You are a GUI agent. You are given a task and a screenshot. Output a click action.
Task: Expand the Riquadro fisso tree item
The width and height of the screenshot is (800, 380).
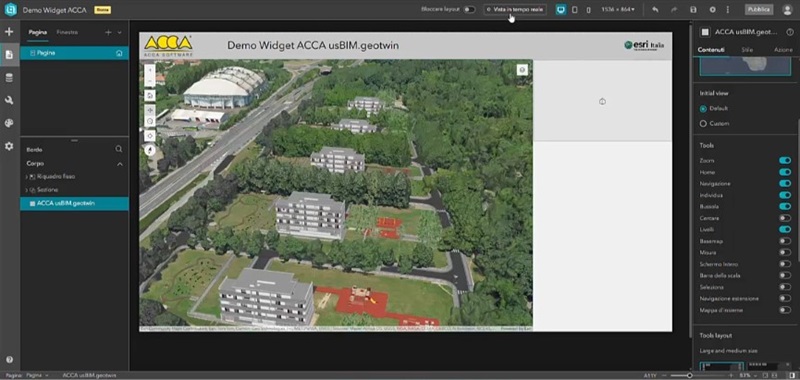(26, 176)
